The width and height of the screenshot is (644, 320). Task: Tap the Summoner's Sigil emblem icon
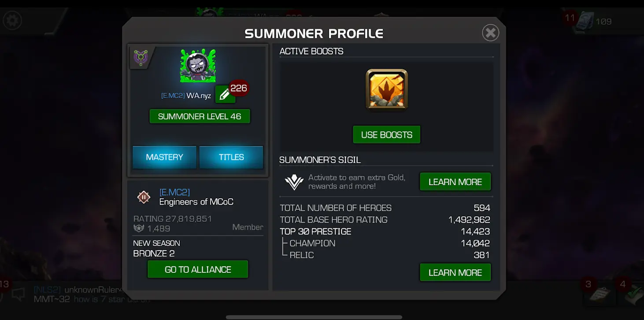tap(294, 182)
